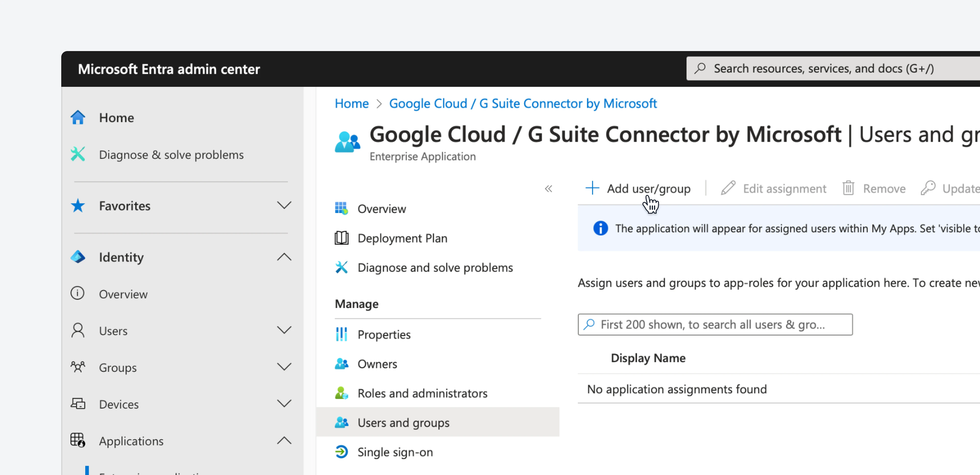
Task: Click the Home house icon in sidebar
Action: point(78,118)
